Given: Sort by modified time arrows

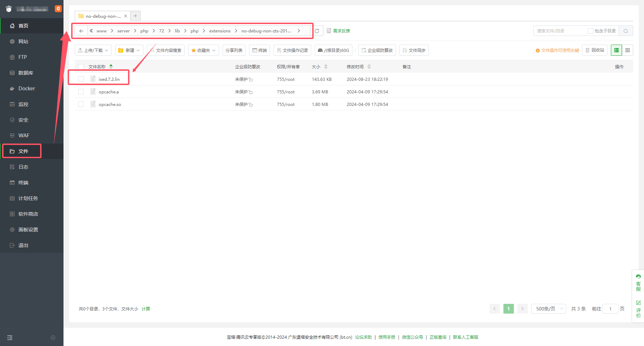Looking at the screenshot, I should (x=369, y=67).
